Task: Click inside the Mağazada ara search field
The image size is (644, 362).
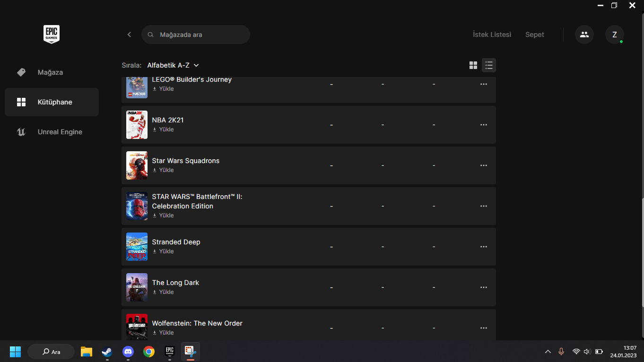Action: click(196, 34)
